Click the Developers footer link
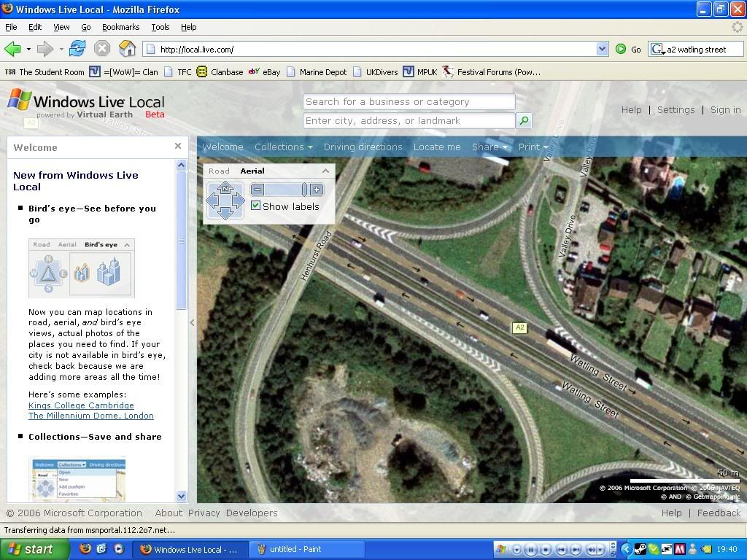747x560 pixels. pyautogui.click(x=252, y=513)
